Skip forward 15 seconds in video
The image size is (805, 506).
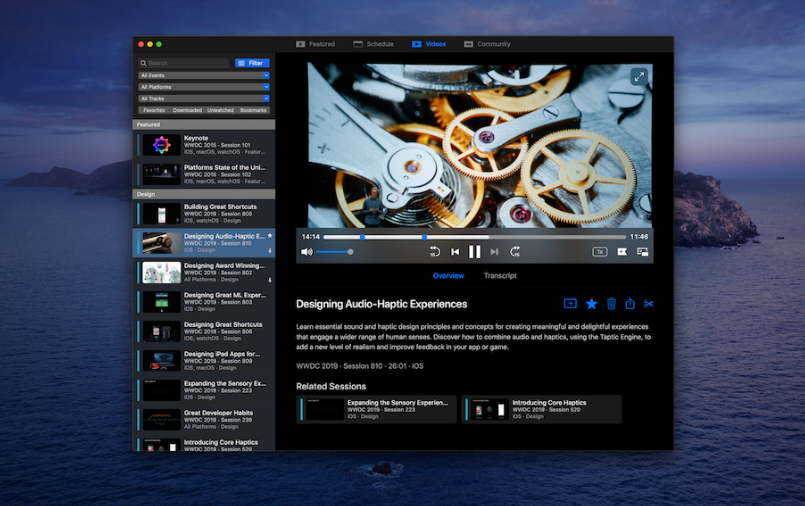tap(515, 252)
